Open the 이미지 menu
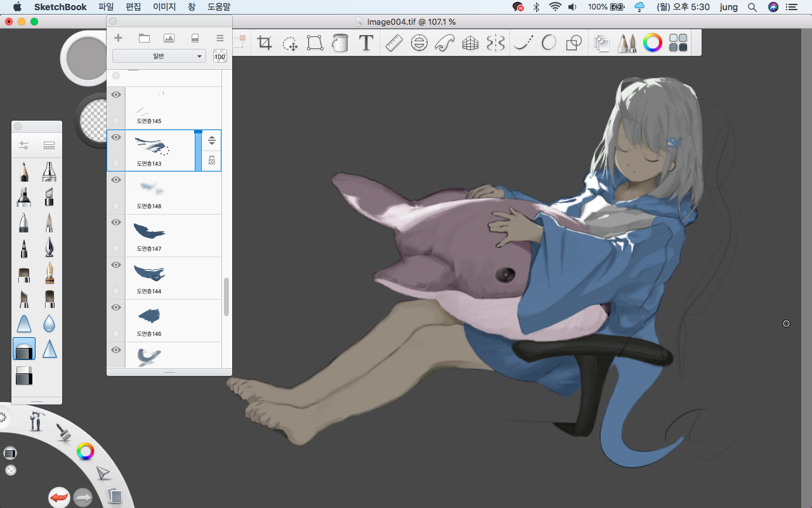The width and height of the screenshot is (812, 508). click(165, 7)
